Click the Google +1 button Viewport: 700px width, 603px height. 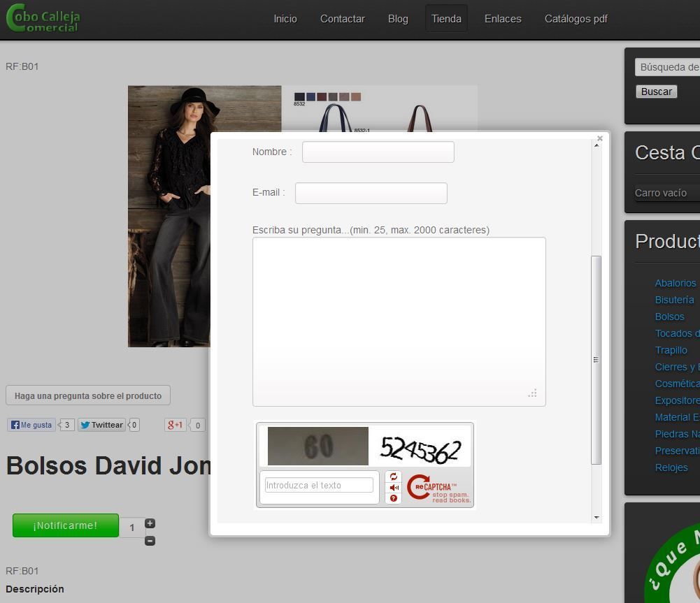(175, 425)
